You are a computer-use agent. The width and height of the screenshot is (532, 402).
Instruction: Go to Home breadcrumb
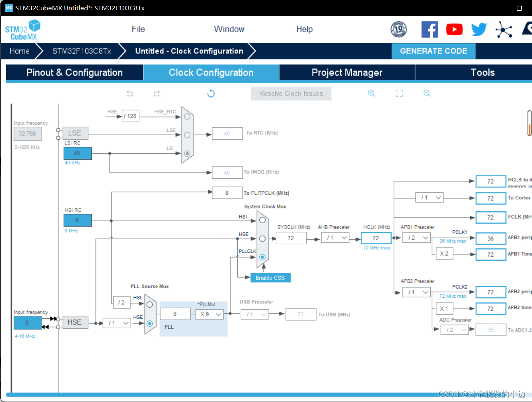point(19,51)
